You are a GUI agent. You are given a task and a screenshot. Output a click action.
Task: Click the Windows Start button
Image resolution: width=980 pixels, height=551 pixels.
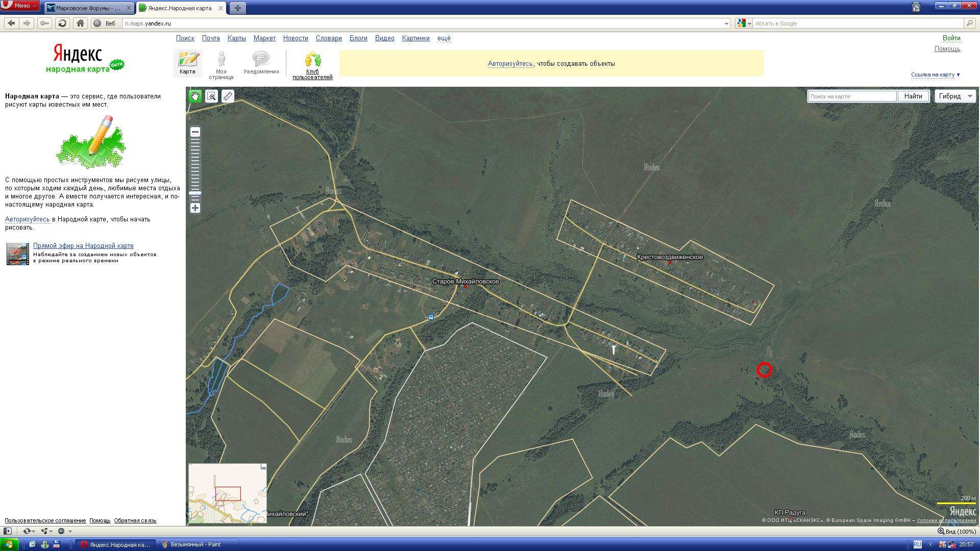9,544
